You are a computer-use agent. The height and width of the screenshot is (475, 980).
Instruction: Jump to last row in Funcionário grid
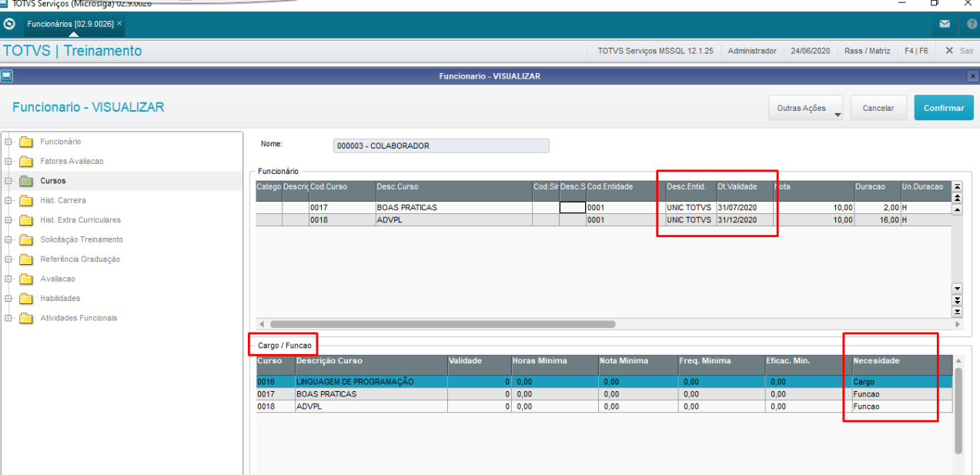(957, 312)
